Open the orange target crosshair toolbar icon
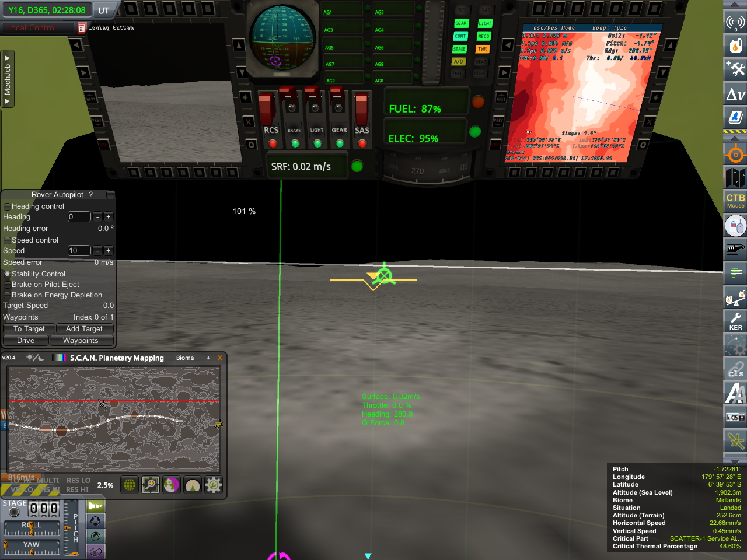Screen dimensions: 747x560 click(x=735, y=155)
